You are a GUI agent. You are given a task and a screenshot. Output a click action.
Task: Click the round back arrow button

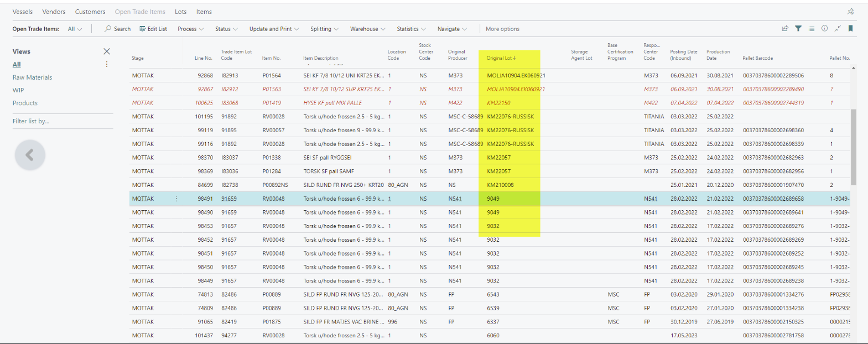(x=30, y=155)
